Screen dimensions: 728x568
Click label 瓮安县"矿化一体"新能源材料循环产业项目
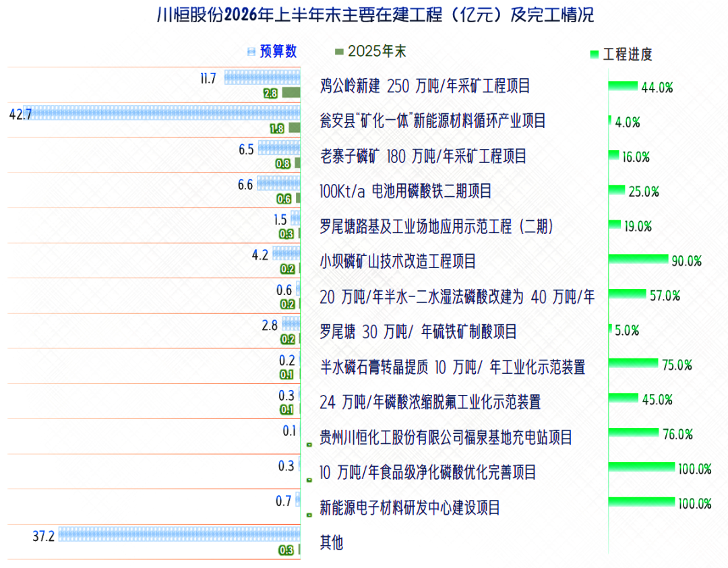pyautogui.click(x=433, y=121)
